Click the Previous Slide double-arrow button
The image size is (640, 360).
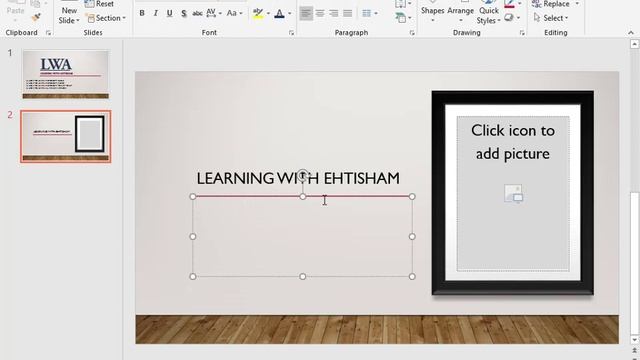pyautogui.click(x=634, y=351)
